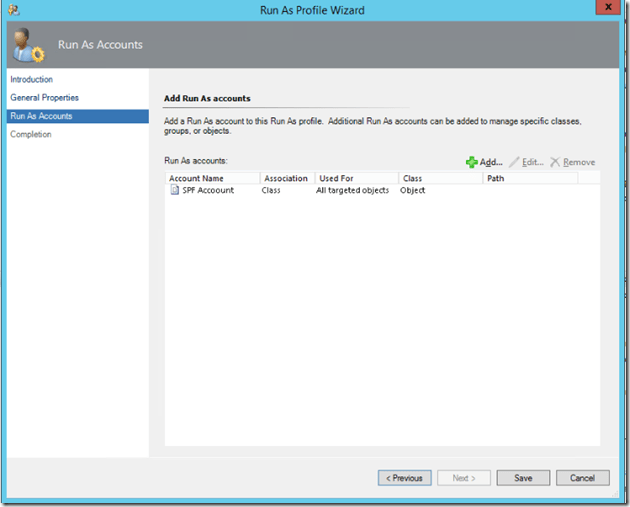Cancel the wizard
630x507 pixels.
[x=582, y=478]
